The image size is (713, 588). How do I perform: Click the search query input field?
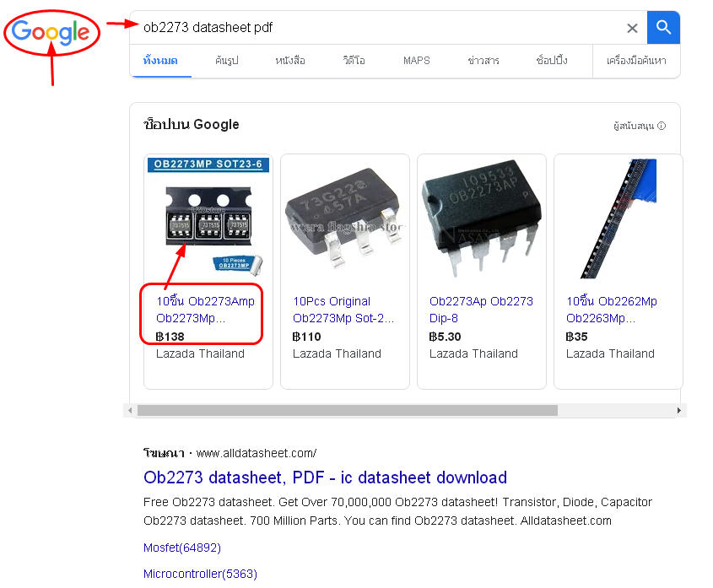(382, 28)
